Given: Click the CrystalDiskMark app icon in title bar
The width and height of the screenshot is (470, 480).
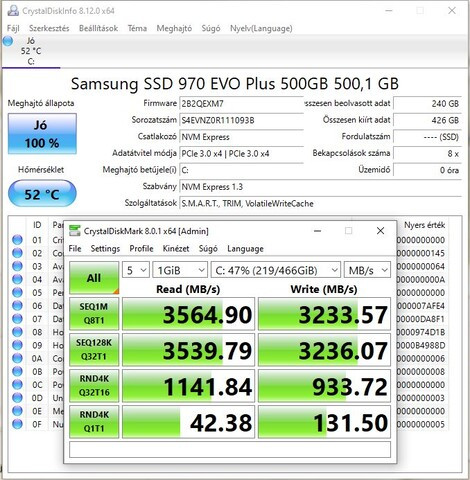Looking at the screenshot, I should click(75, 231).
